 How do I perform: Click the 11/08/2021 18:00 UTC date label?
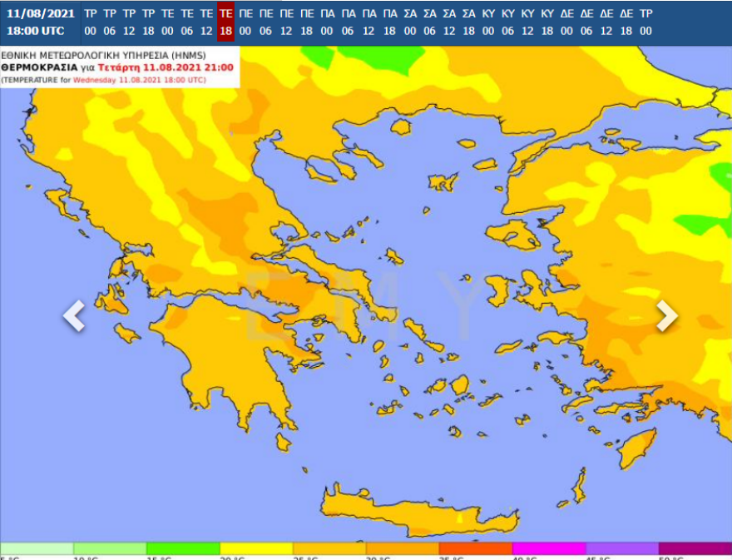coord(40,22)
